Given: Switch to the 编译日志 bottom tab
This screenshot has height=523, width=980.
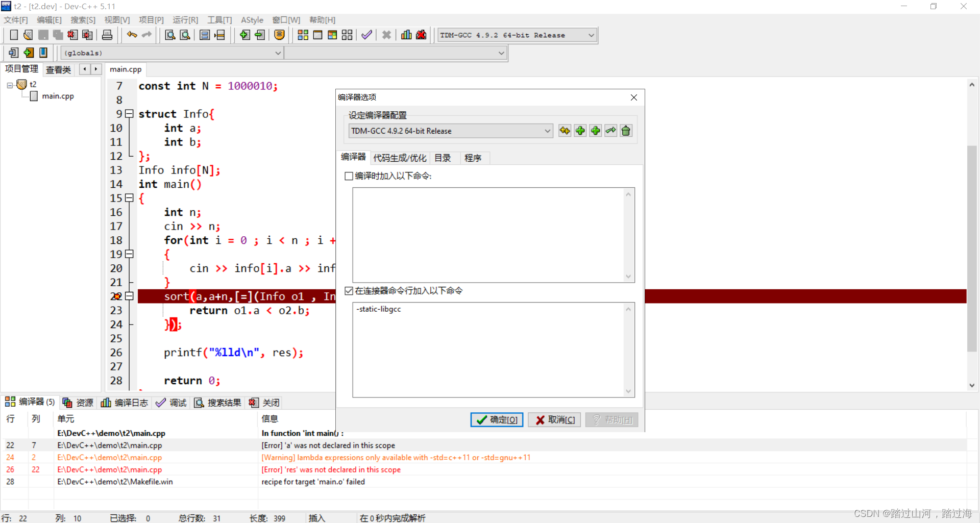Looking at the screenshot, I should [125, 403].
